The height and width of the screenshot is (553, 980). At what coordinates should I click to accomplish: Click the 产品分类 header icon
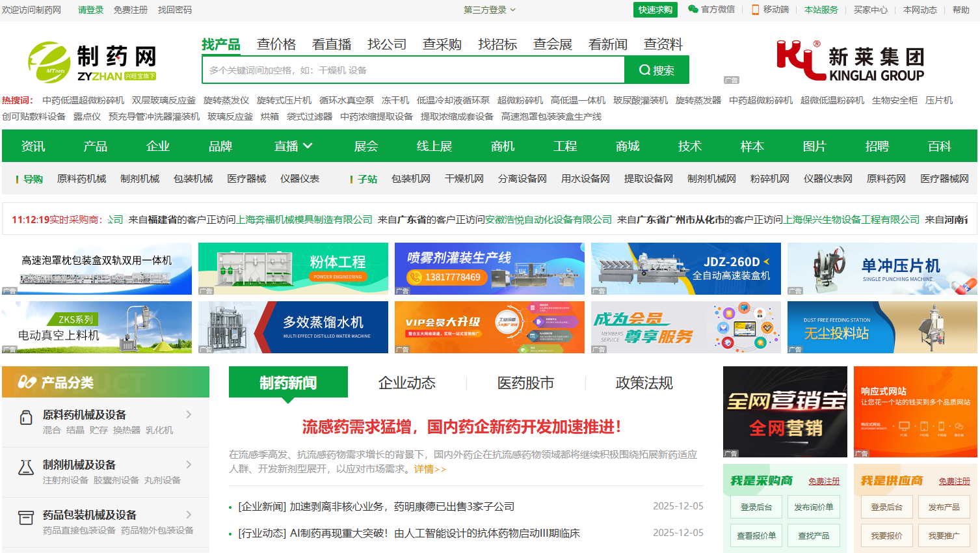point(27,383)
